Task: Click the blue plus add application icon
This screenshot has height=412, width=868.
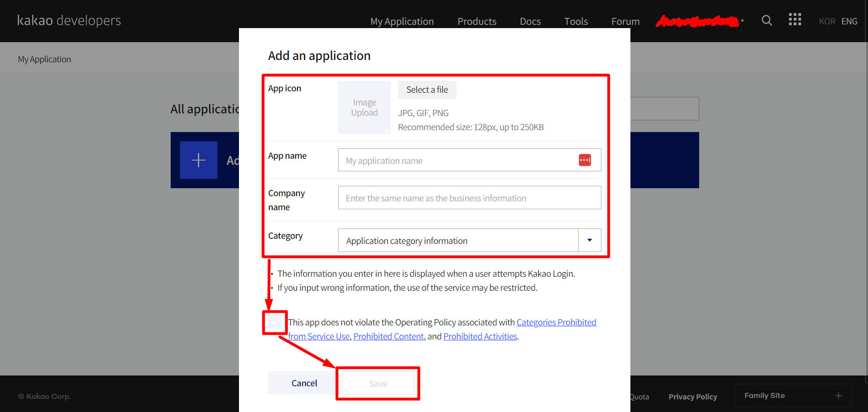Action: point(199,160)
